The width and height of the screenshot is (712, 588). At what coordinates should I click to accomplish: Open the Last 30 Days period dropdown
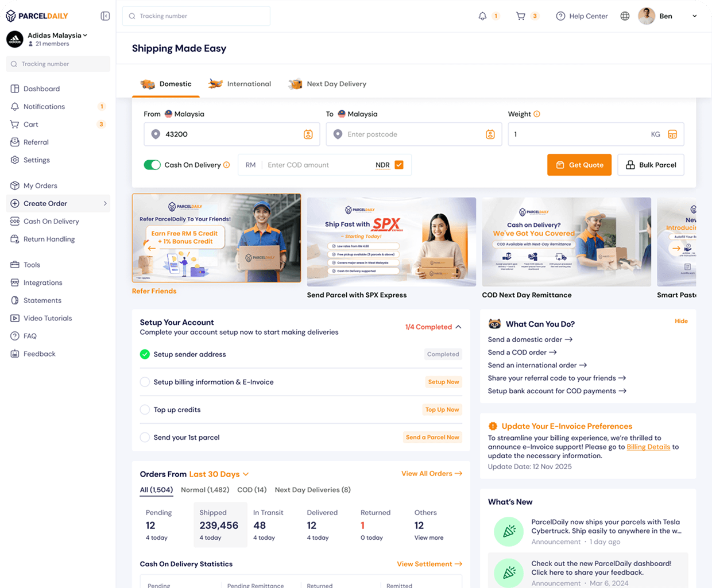click(219, 474)
